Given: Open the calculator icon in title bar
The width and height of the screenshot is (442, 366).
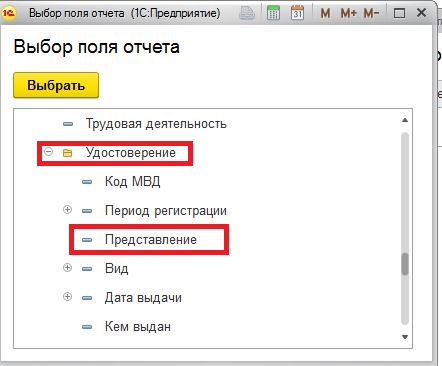Looking at the screenshot, I should [273, 13].
